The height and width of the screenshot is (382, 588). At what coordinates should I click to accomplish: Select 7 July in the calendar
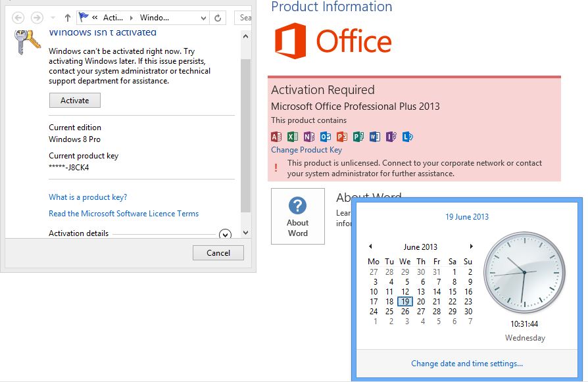coord(470,322)
